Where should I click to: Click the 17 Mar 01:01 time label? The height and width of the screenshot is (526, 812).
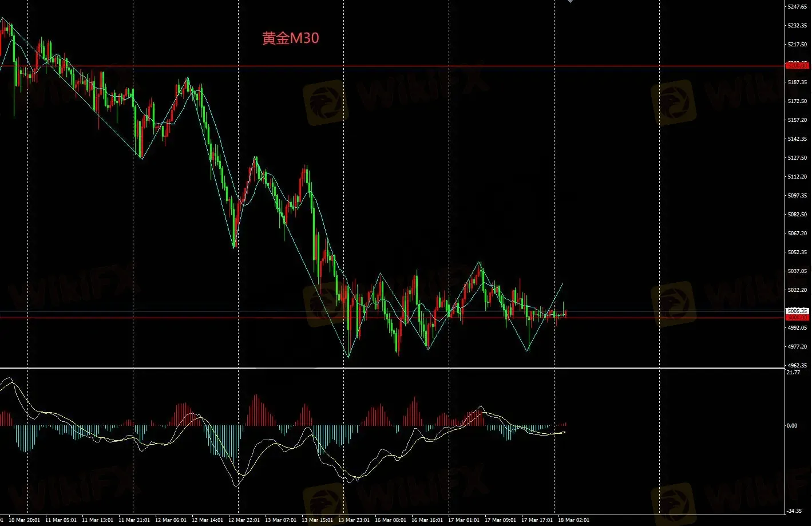tap(464, 520)
